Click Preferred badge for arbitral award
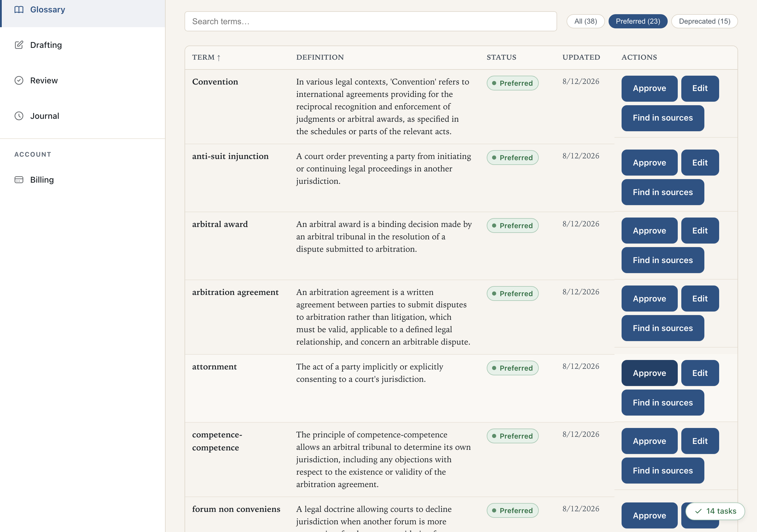Viewport: 757px width, 532px height. [512, 226]
